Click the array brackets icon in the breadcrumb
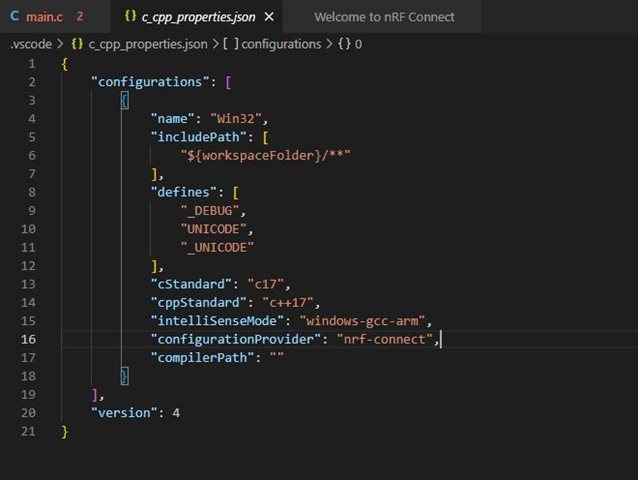The width and height of the screenshot is (638, 480). click(x=231, y=44)
